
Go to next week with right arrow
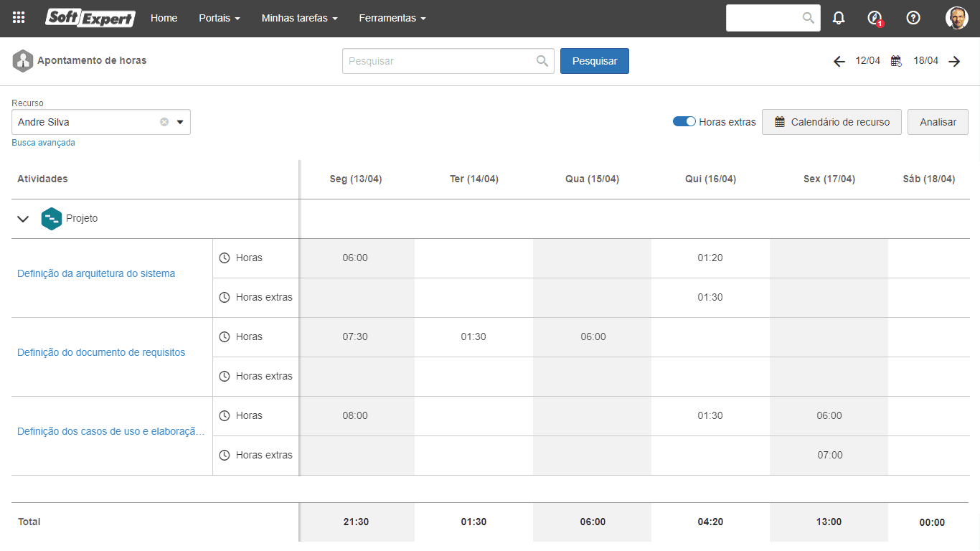(x=954, y=61)
